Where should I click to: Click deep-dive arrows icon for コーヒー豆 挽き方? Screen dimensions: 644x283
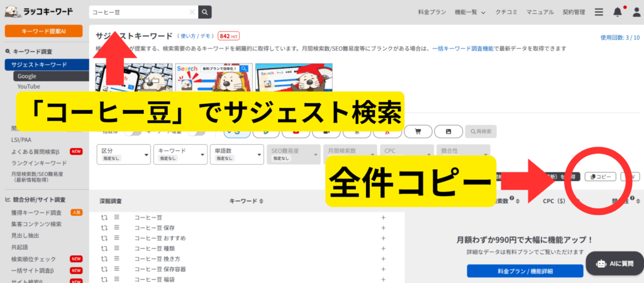click(x=104, y=259)
